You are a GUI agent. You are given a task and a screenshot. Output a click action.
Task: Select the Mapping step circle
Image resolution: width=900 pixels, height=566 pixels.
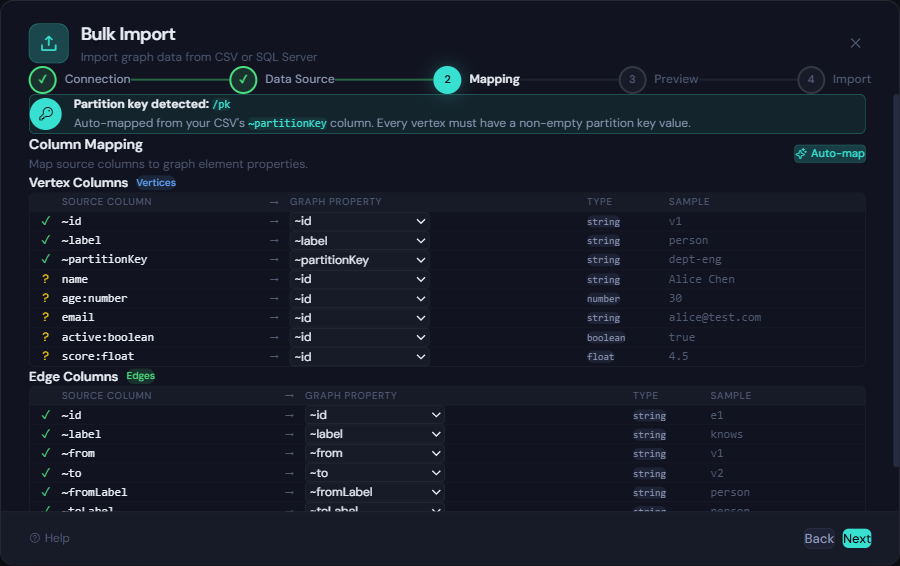[x=447, y=80]
